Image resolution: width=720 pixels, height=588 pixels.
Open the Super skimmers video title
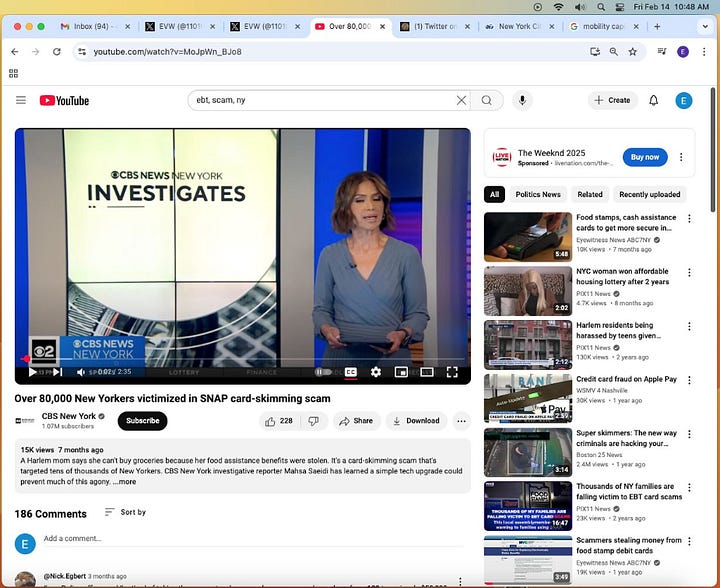point(626,438)
